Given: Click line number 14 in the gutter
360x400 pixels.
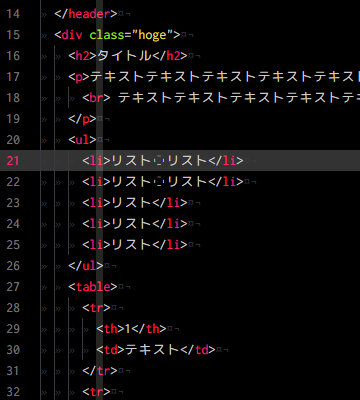Looking at the screenshot, I should 13,14.
